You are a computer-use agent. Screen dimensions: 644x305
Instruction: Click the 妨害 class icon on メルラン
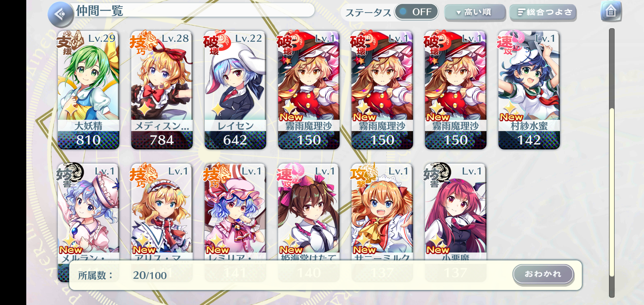point(69,175)
